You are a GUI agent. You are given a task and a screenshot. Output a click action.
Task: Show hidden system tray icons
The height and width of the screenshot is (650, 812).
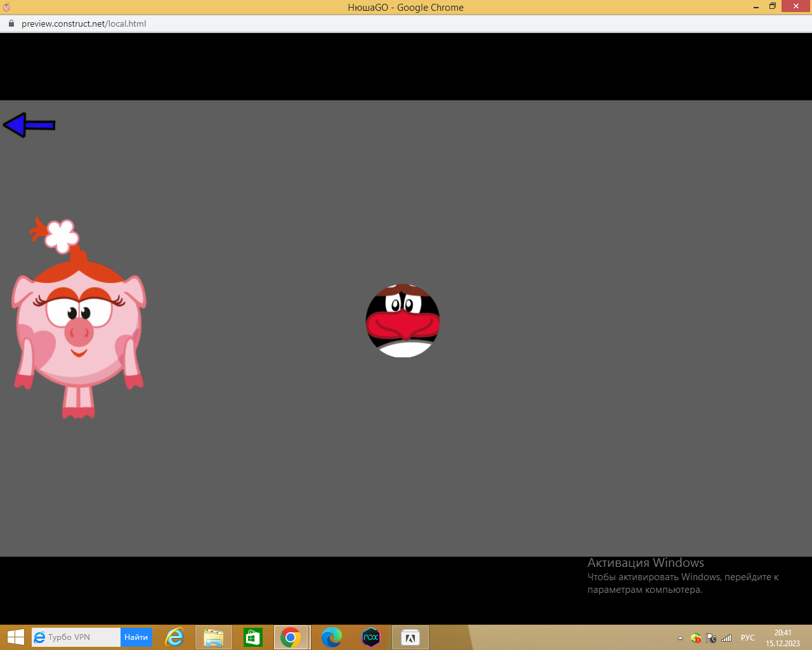tap(680, 638)
